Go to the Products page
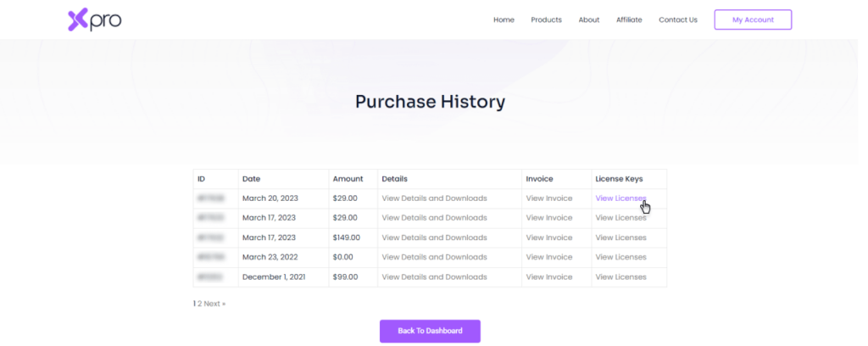The width and height of the screenshot is (868, 346). pyautogui.click(x=547, y=20)
